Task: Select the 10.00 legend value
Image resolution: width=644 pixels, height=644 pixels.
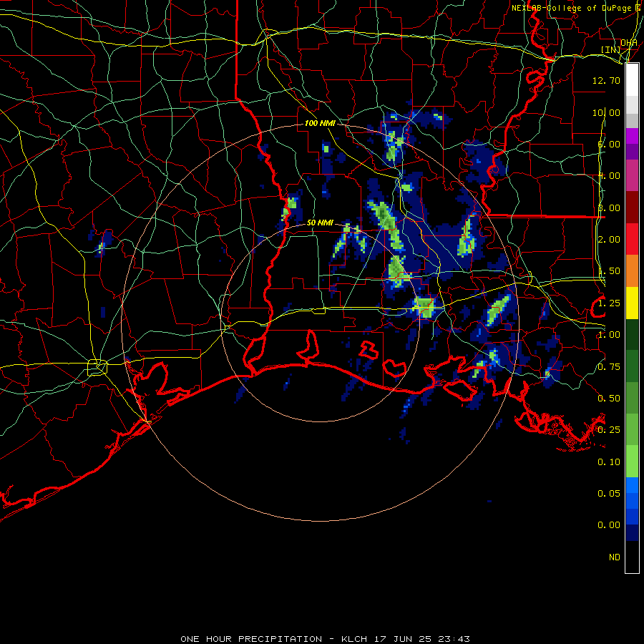Action: [606, 112]
